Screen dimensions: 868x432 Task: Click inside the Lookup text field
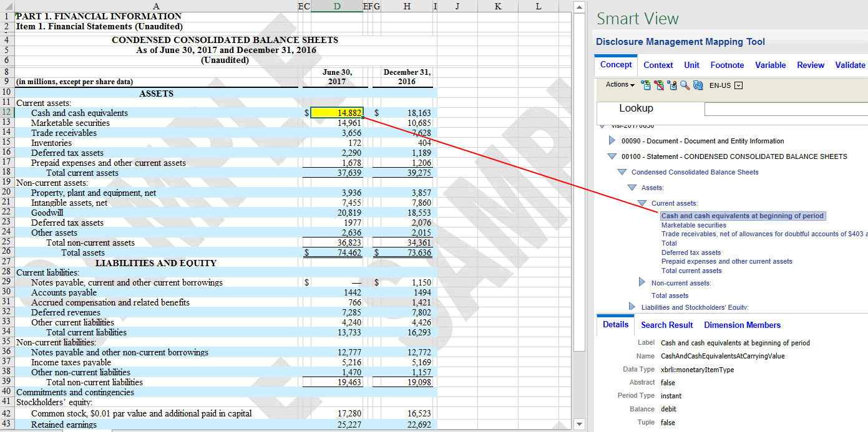[x=786, y=109]
